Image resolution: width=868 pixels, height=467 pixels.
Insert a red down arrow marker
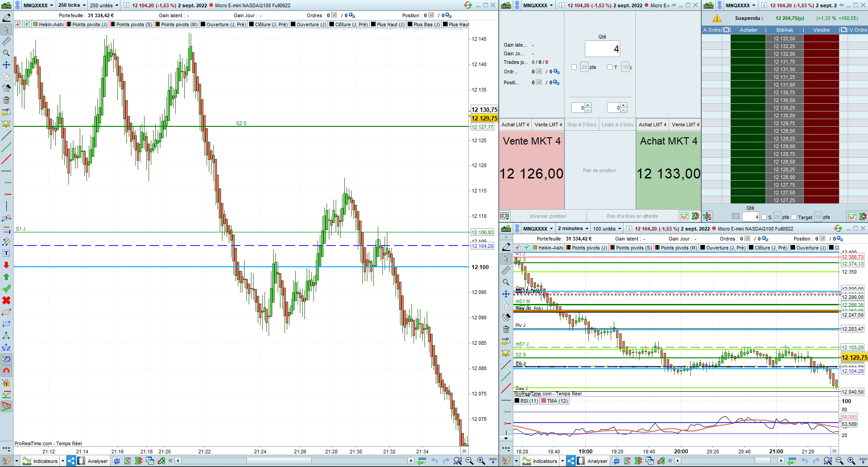click(x=6, y=265)
